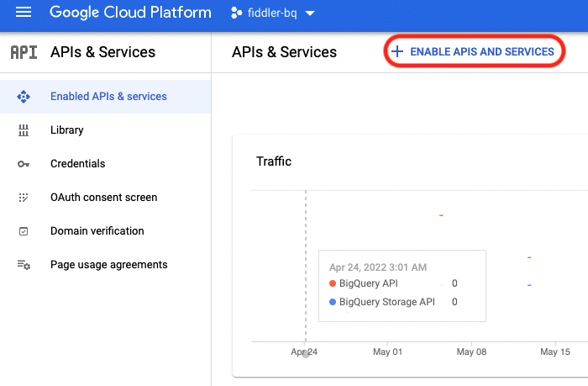Click the Library icon
Image resolution: width=588 pixels, height=386 pixels.
click(24, 130)
